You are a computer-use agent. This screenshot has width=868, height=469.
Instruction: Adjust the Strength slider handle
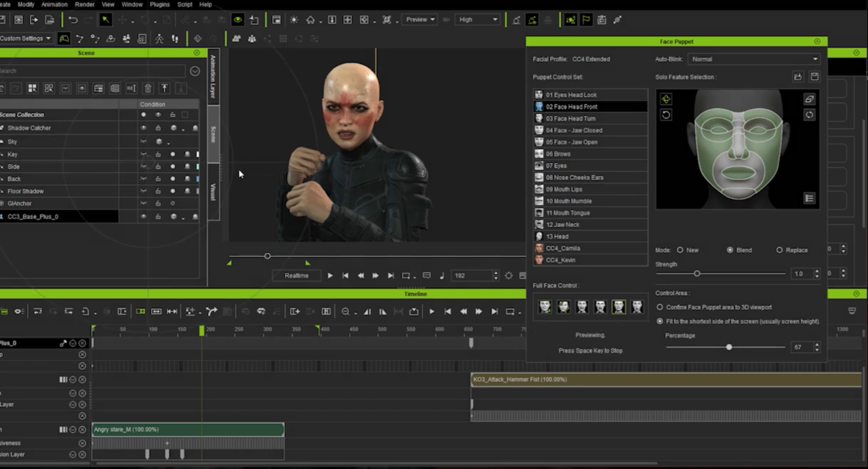click(x=697, y=273)
